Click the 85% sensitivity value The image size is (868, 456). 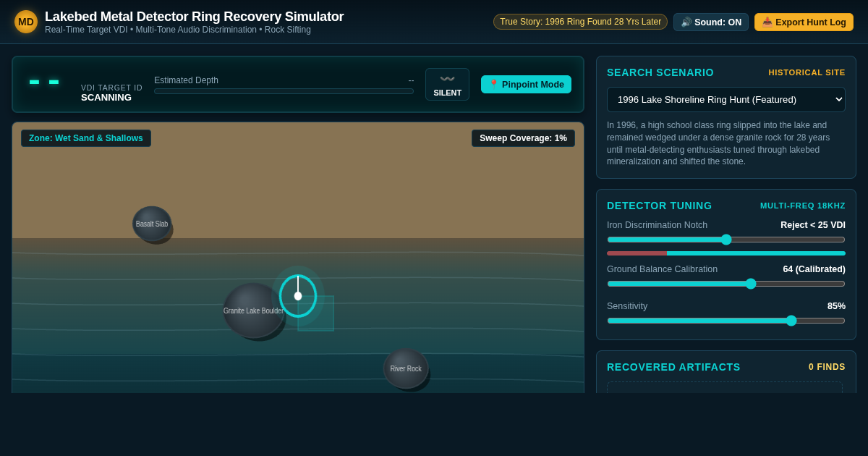(x=836, y=306)
